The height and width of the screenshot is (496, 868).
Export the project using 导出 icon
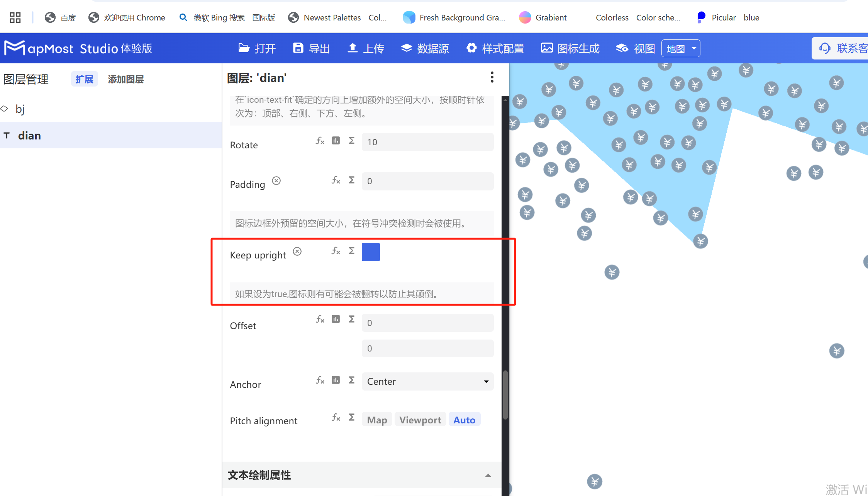pyautogui.click(x=311, y=48)
